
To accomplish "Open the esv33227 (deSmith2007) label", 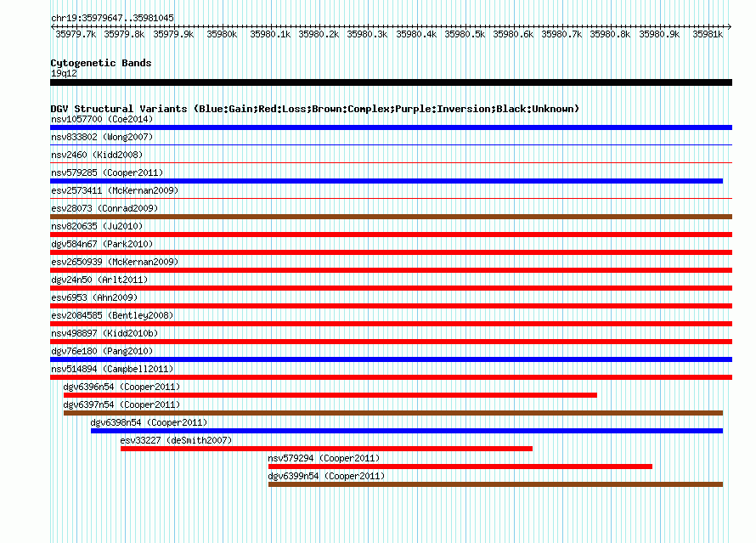I will click(x=176, y=440).
